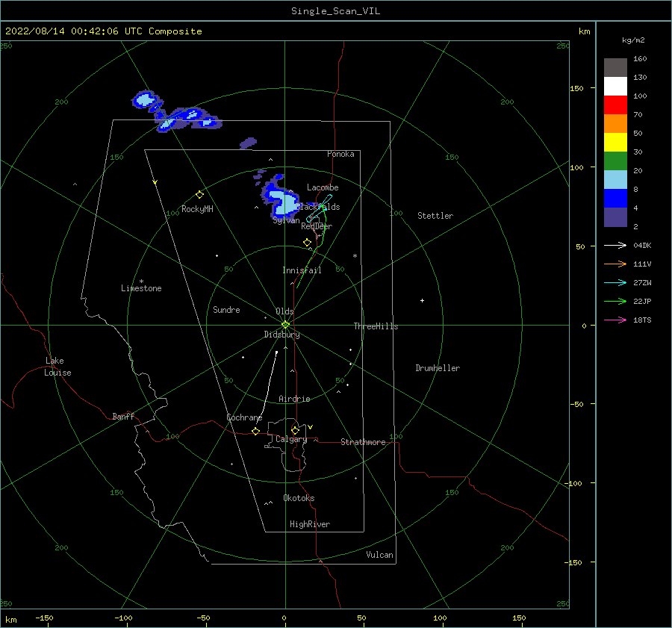This screenshot has width=672, height=628.
Task: Click the Cochrane town label
Action: [x=244, y=417]
